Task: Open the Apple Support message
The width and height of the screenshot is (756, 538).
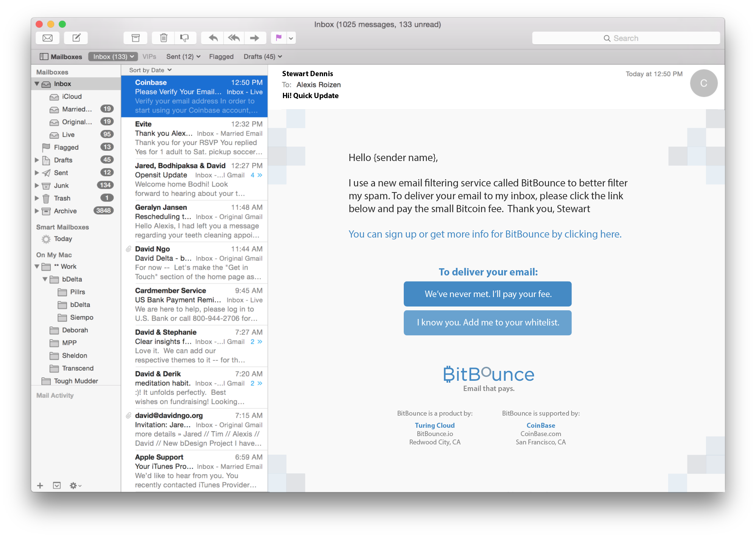Action: coord(195,472)
